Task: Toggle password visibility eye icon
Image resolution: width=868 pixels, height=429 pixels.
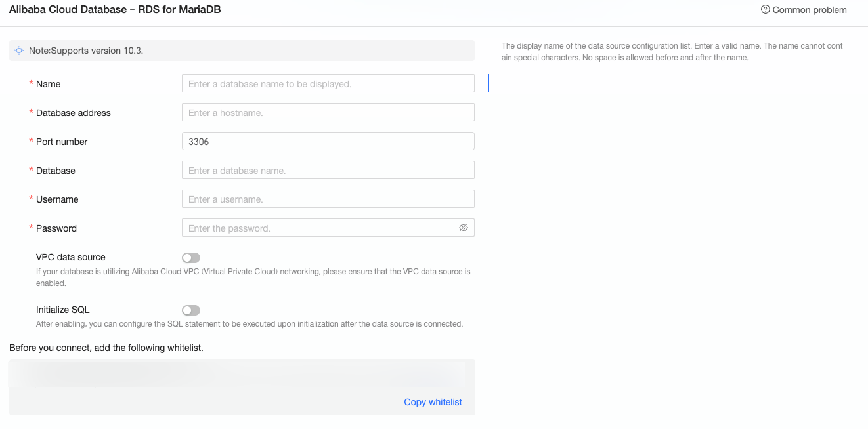Action: point(464,228)
